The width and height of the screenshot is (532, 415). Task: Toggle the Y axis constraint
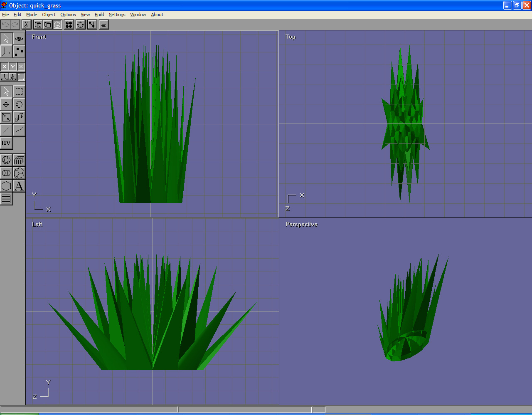point(13,67)
